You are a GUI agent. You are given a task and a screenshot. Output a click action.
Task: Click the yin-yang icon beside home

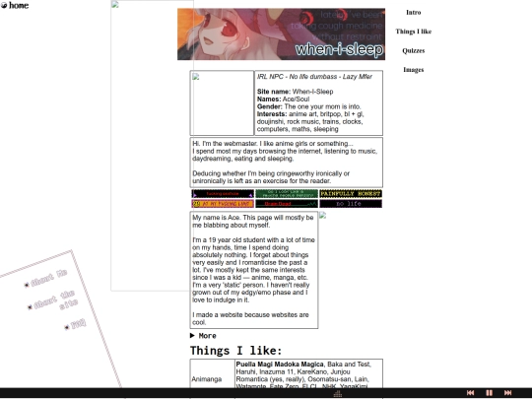coord(4,6)
